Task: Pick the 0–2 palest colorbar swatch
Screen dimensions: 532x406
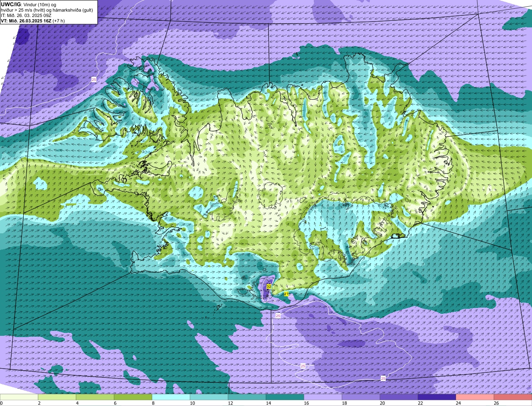Action: 19,397
